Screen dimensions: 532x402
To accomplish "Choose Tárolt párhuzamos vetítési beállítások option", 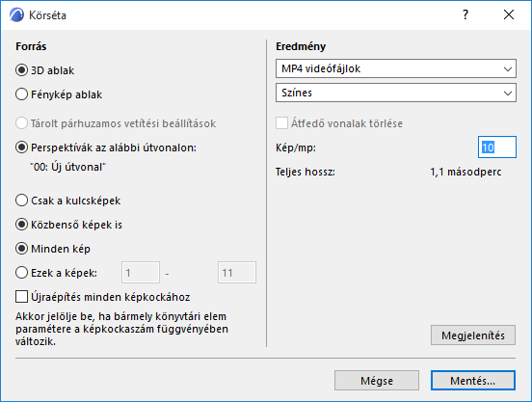I will coord(22,123).
